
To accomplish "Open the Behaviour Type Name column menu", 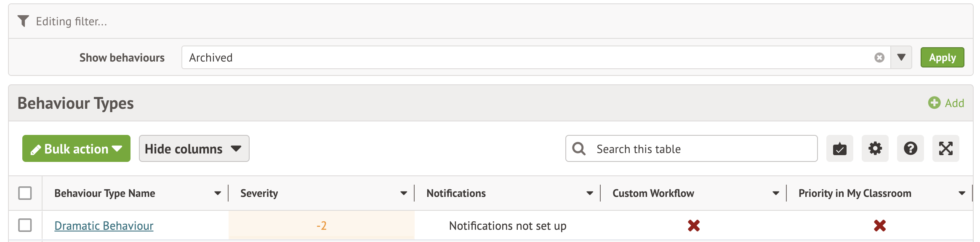I will point(217,194).
